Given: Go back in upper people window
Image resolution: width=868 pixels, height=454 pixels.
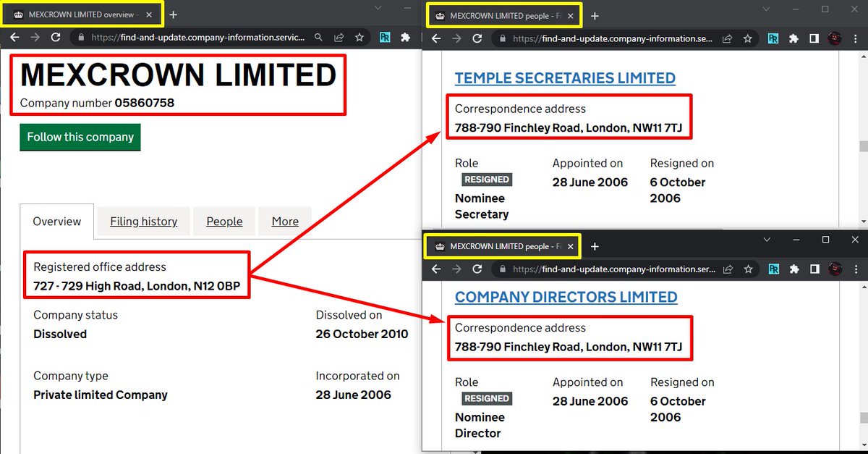Looking at the screenshot, I should pyautogui.click(x=436, y=38).
